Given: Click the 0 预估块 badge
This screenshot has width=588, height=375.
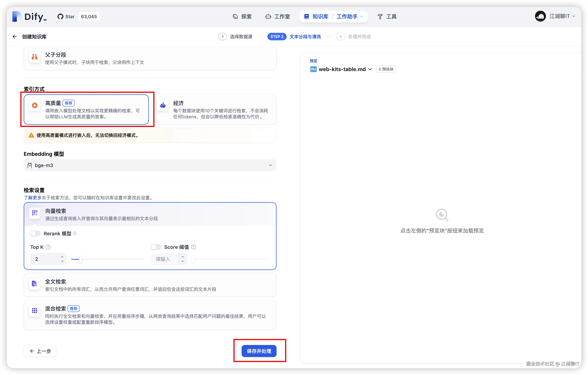Looking at the screenshot, I should pos(386,69).
